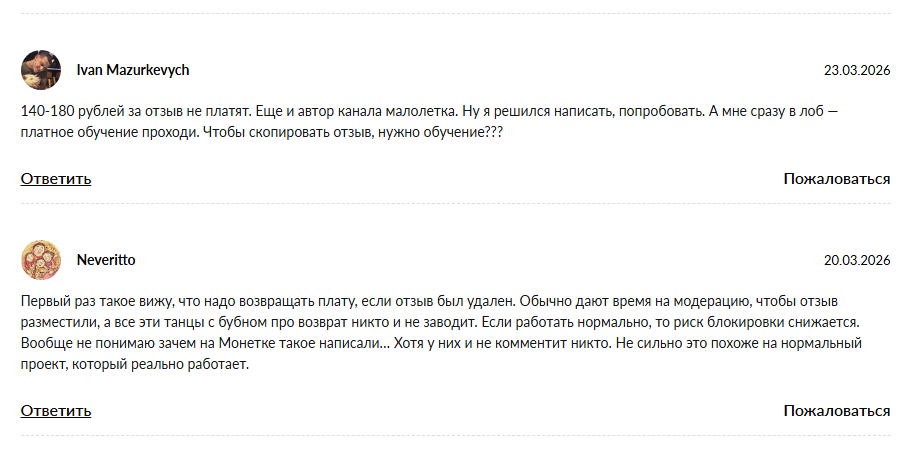Click Neveritto's profile avatar
Image resolution: width=909 pixels, height=449 pixels.
[41, 260]
